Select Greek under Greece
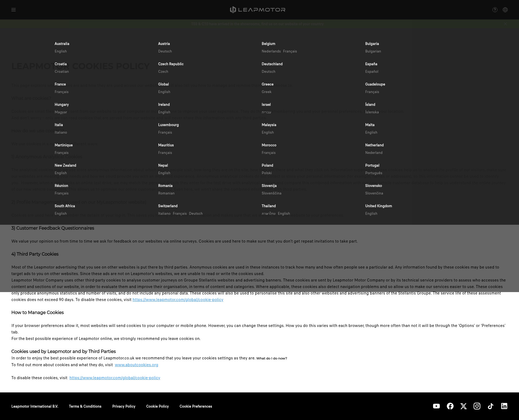519x420 pixels. [x=267, y=92]
